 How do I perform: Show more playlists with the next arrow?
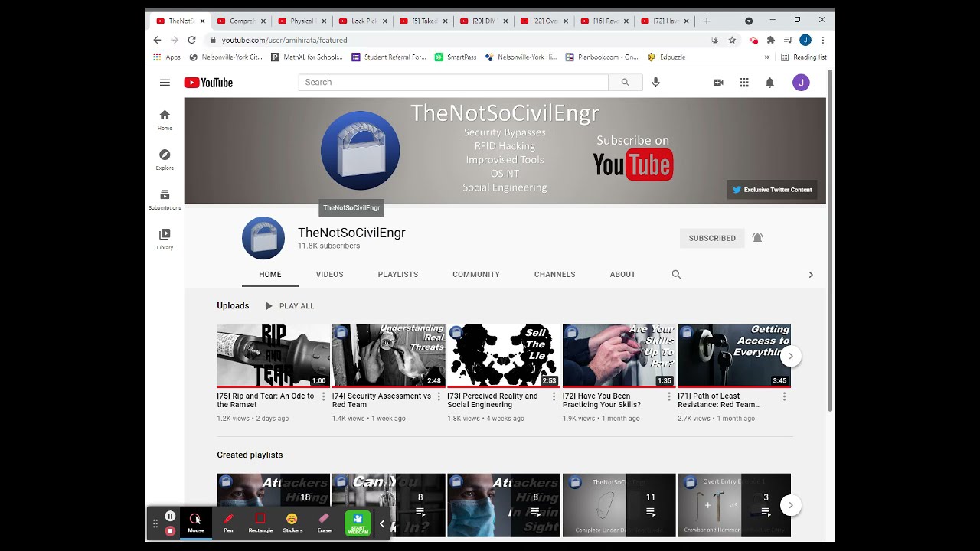click(x=791, y=505)
